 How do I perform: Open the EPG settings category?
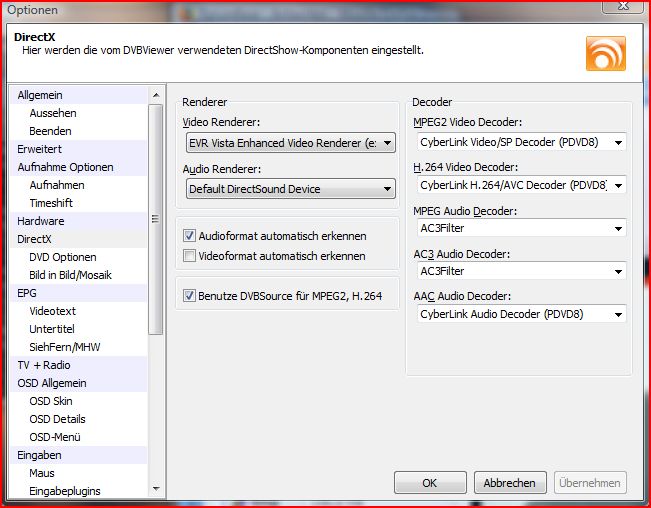pyautogui.click(x=78, y=293)
